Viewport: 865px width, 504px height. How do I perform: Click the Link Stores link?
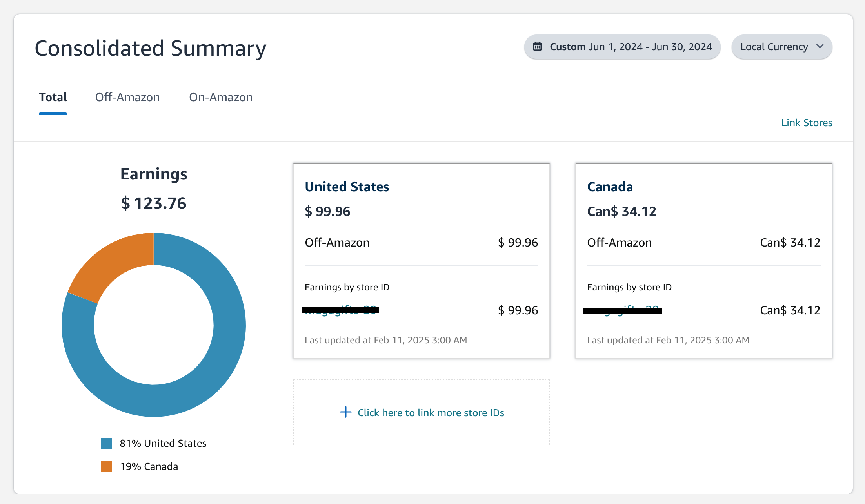pos(807,123)
